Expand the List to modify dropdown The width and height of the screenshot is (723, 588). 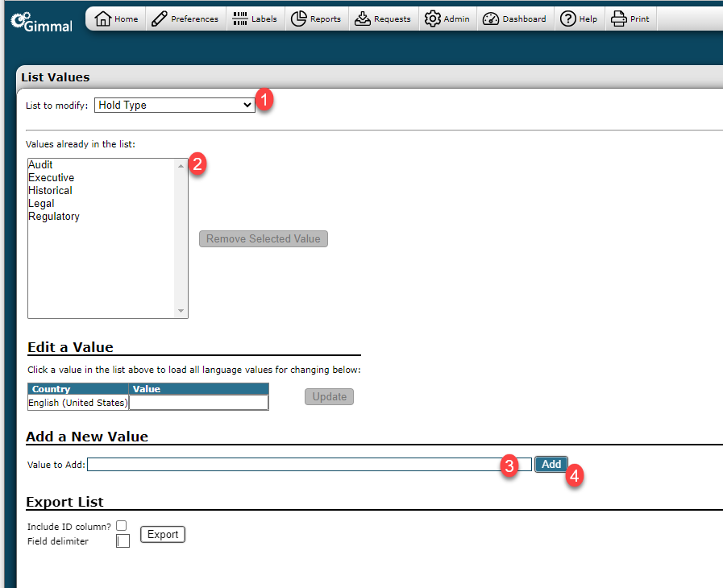(175, 105)
